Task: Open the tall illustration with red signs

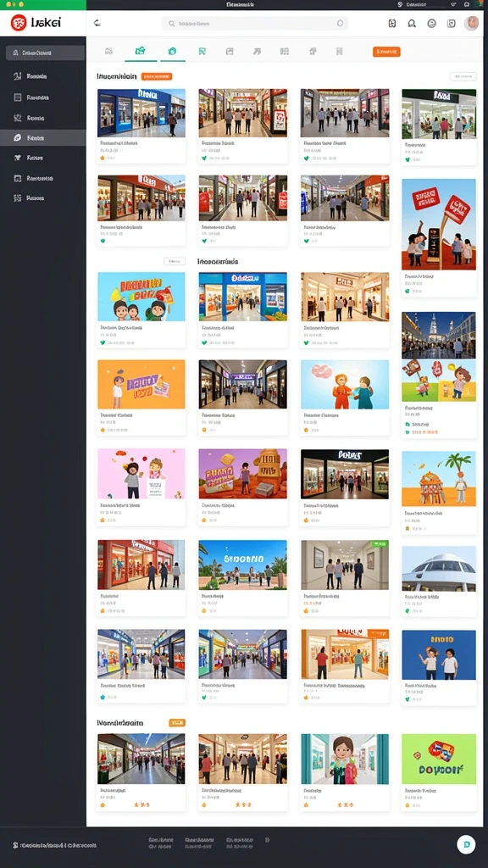Action: [x=439, y=224]
